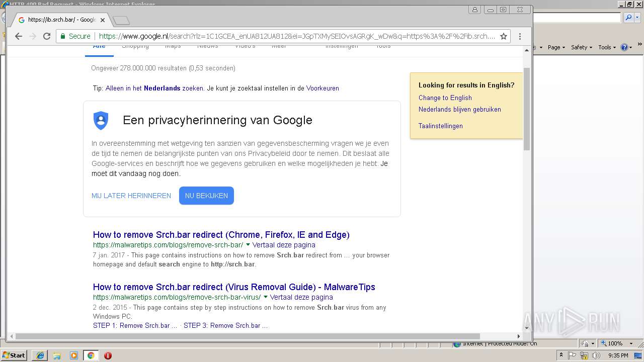The height and width of the screenshot is (362, 644).
Task: Select the Nieuws search tab
Action: tap(208, 46)
